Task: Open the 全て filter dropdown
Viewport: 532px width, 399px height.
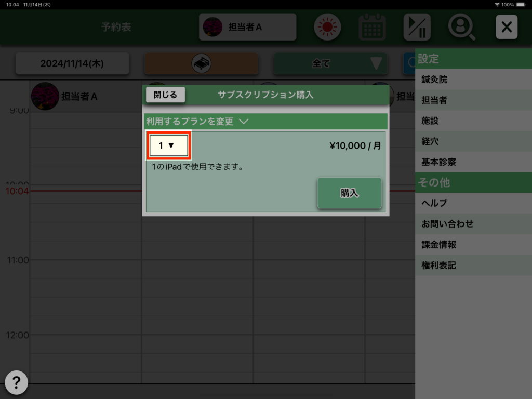Action: (x=330, y=63)
